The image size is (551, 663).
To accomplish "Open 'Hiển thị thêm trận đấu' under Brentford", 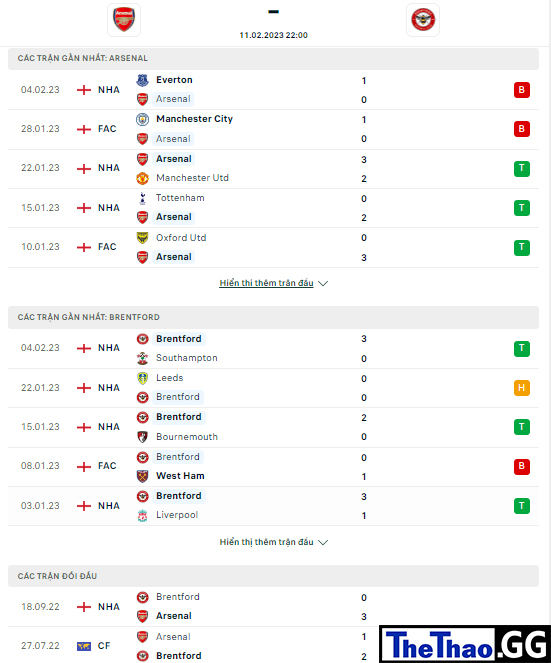I will (266, 542).
